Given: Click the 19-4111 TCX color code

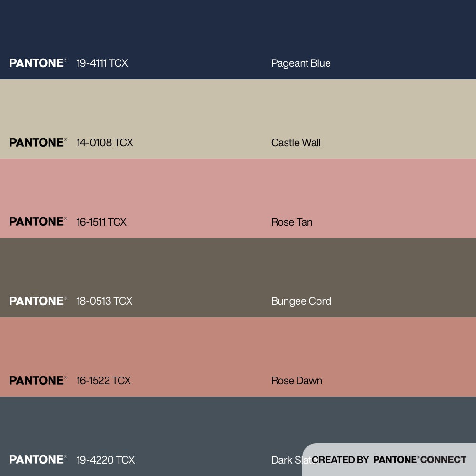Looking at the screenshot, I should point(102,63).
